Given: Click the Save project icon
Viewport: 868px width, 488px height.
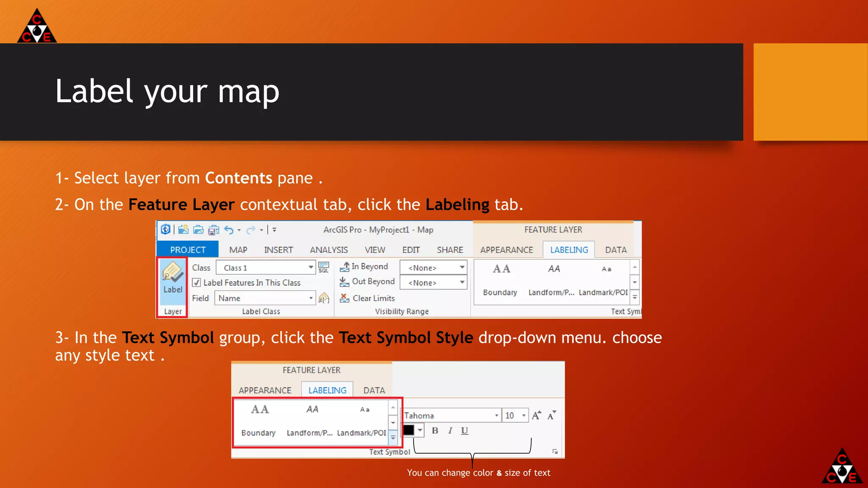Looking at the screenshot, I should (x=213, y=230).
